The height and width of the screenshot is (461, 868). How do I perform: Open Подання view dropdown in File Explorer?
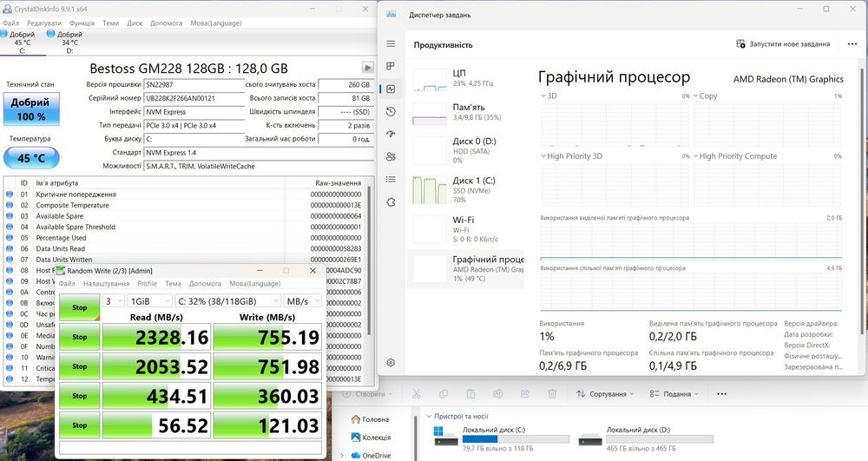point(674,394)
